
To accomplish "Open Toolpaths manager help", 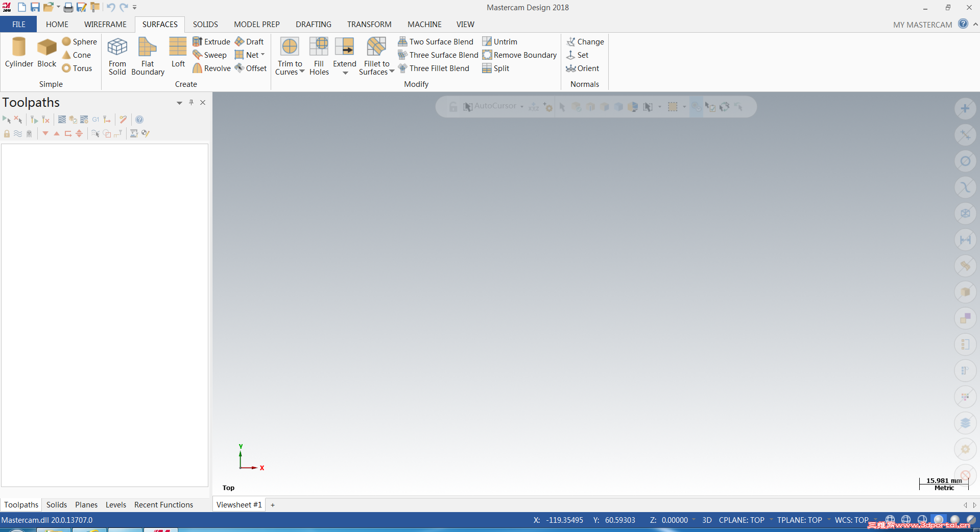I will (139, 120).
